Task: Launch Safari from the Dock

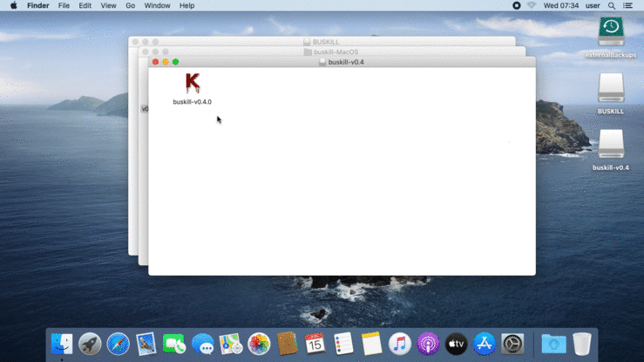Action: tap(118, 344)
